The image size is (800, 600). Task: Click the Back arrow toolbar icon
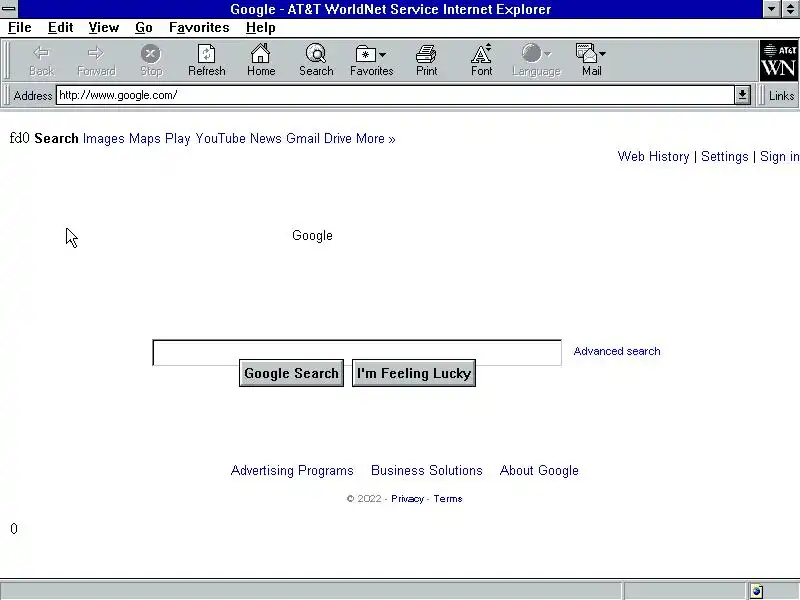(x=41, y=53)
